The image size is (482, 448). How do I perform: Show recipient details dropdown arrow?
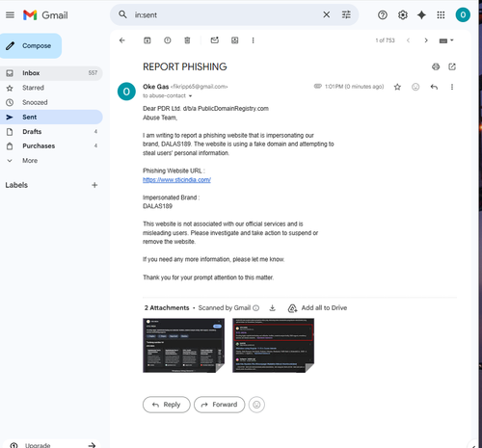tap(190, 96)
